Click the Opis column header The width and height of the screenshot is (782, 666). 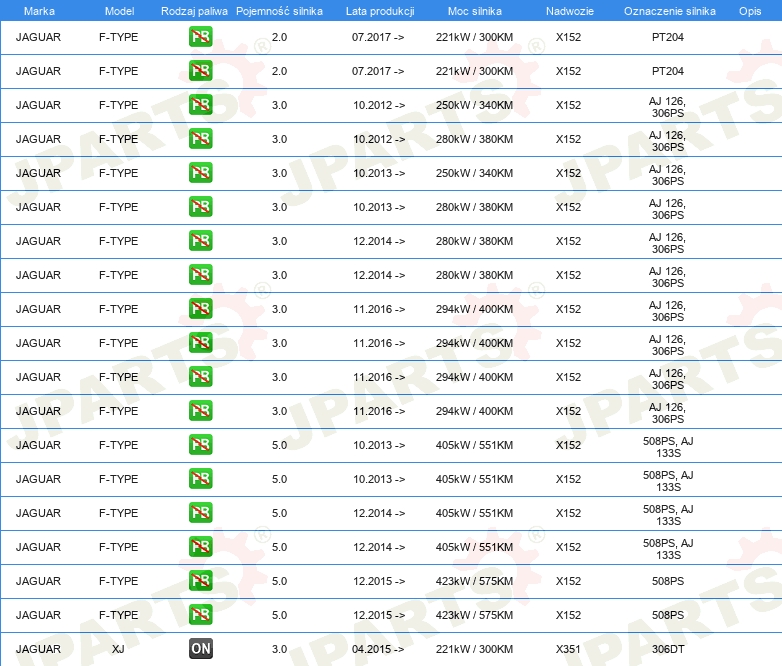click(x=750, y=11)
